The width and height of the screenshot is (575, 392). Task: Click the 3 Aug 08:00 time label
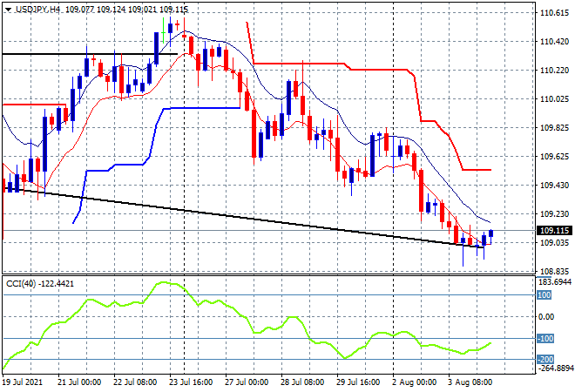click(470, 382)
